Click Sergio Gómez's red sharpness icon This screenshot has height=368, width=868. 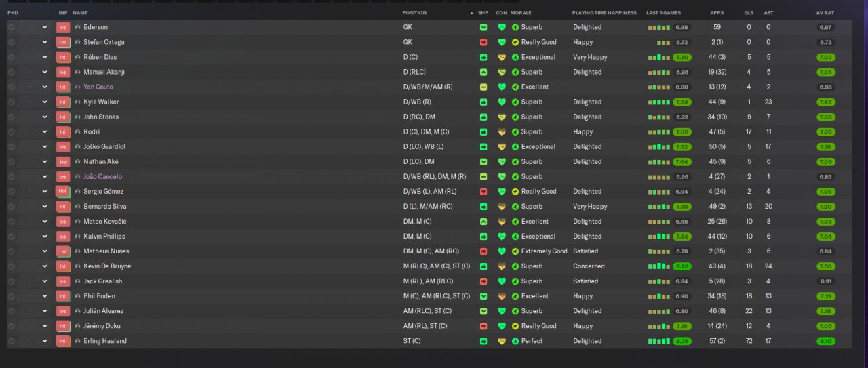484,192
